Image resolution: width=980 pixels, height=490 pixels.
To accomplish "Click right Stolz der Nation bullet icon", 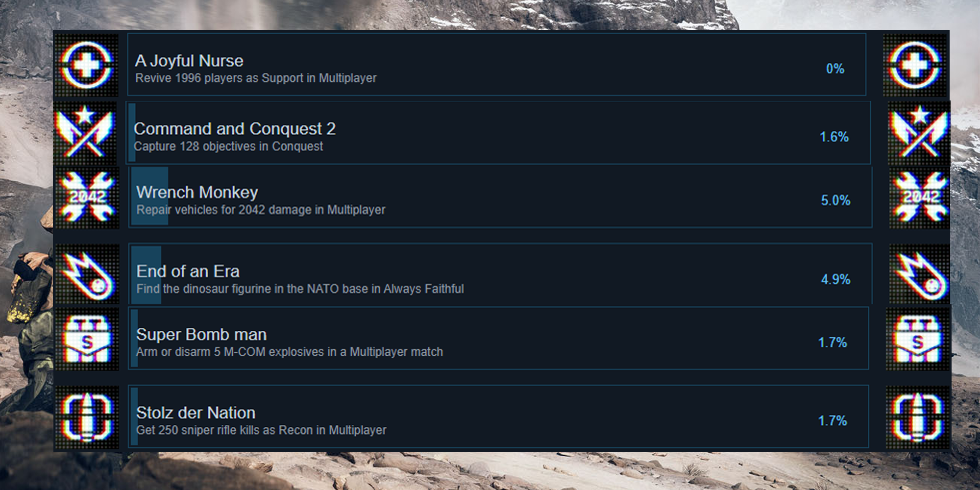I will [917, 417].
